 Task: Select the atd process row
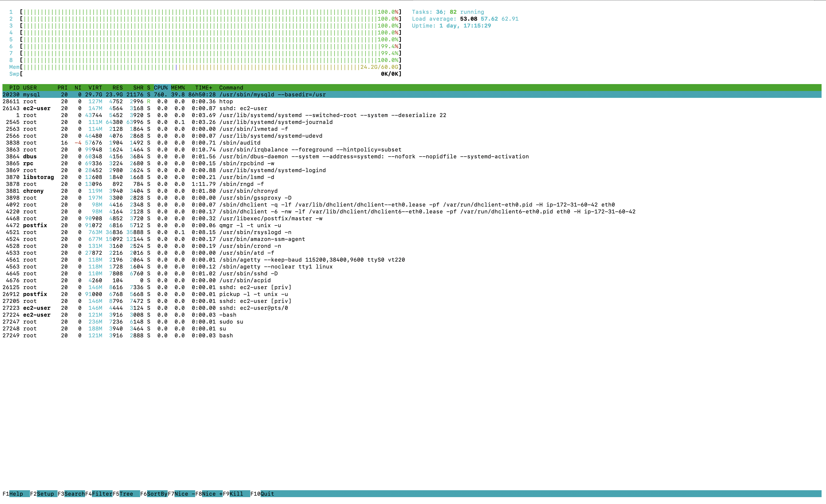[x=412, y=252]
